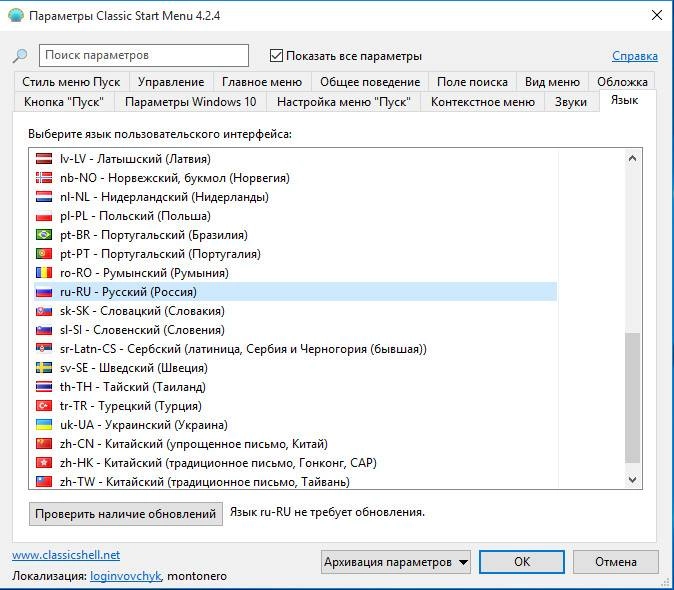674x590 pixels.
Task: Select uk-UA - Украинский (Украина) row
Action: click(296, 425)
